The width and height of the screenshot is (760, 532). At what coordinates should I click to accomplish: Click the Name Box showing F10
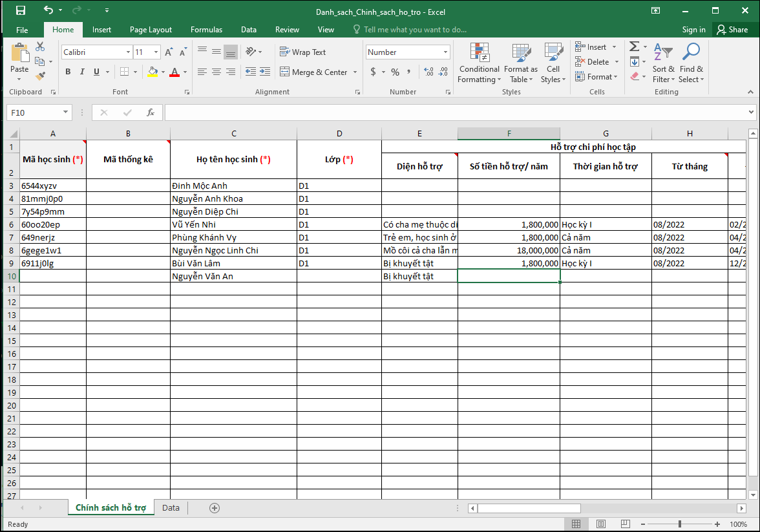pyautogui.click(x=36, y=112)
